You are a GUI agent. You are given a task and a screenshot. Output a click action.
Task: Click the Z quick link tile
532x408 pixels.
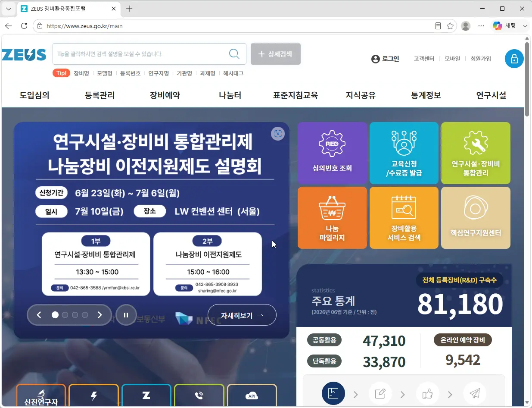coord(146,396)
